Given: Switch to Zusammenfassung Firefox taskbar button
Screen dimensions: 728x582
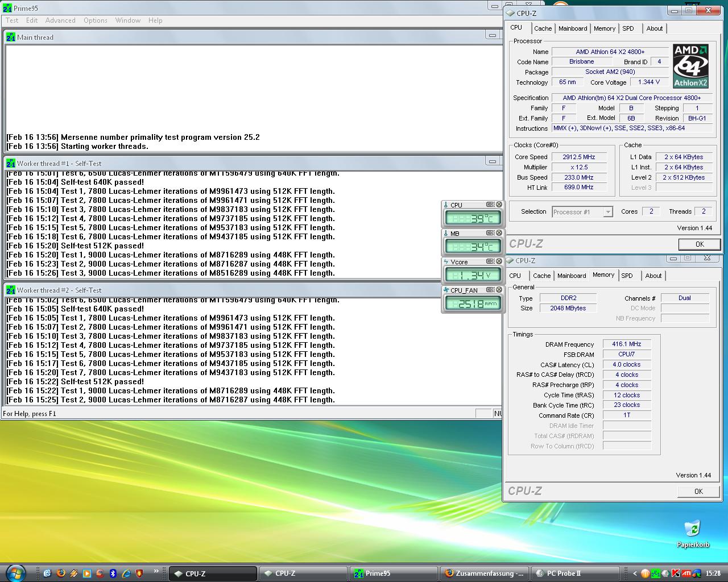Looking at the screenshot, I should click(485, 573).
